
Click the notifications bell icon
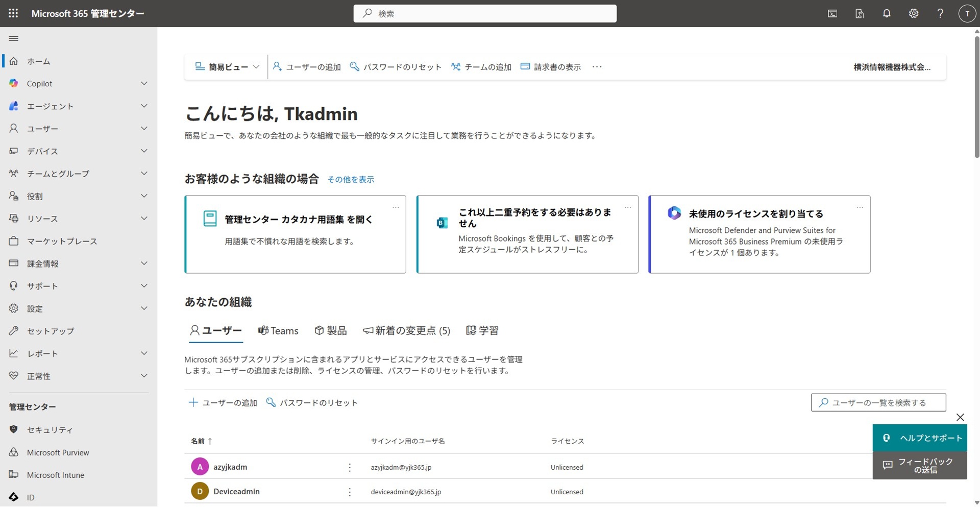pos(887,14)
